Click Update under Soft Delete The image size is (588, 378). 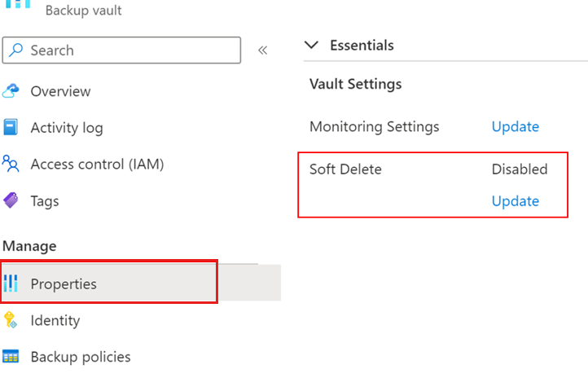click(x=515, y=201)
